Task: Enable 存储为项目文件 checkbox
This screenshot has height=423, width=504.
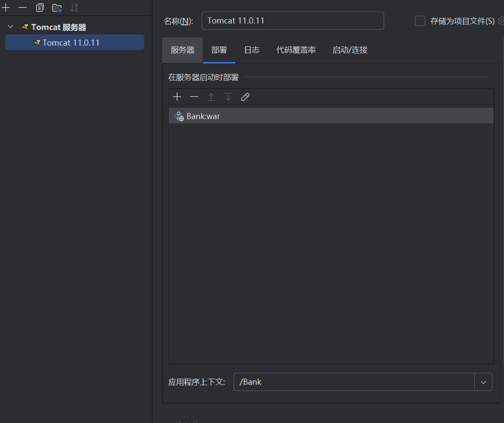Action: [x=420, y=21]
